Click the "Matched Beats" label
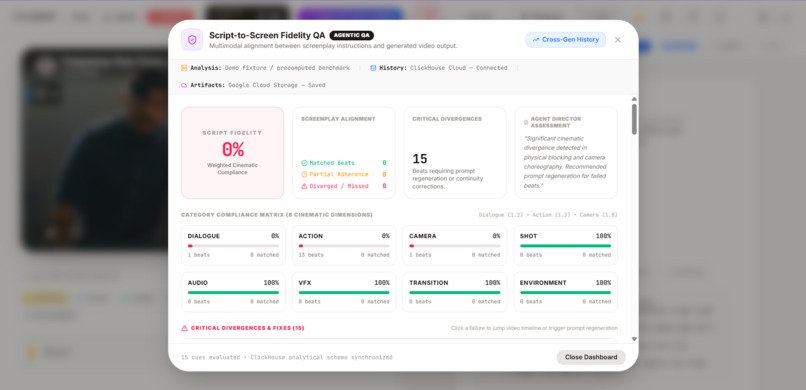 [x=332, y=163]
